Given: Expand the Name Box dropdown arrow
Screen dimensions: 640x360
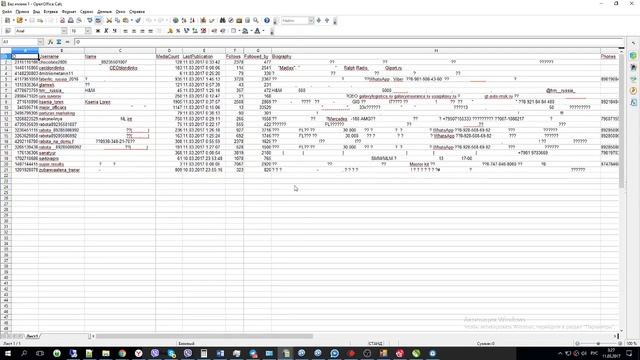Looking at the screenshot, I should point(40,42).
